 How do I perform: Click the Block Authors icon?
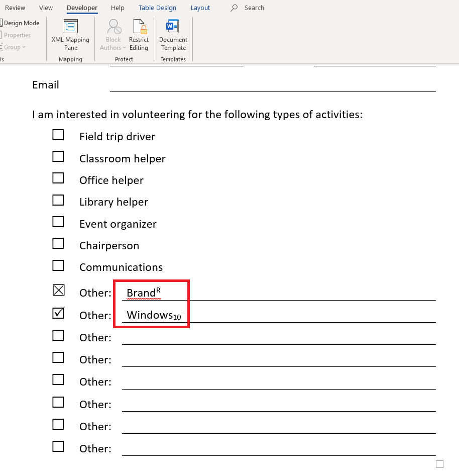tap(113, 27)
